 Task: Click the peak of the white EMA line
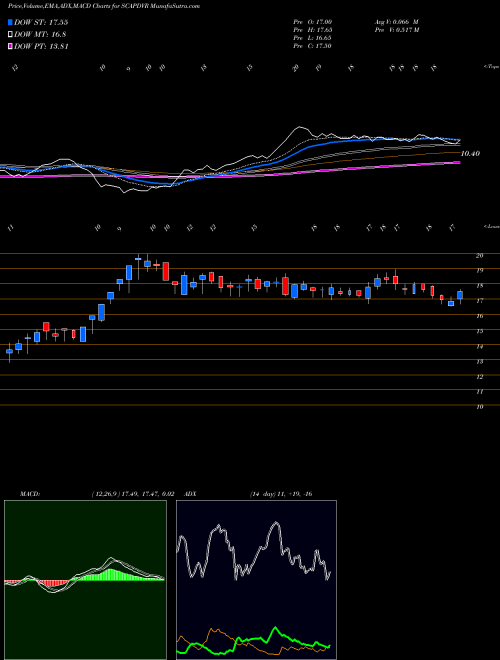point(300,127)
